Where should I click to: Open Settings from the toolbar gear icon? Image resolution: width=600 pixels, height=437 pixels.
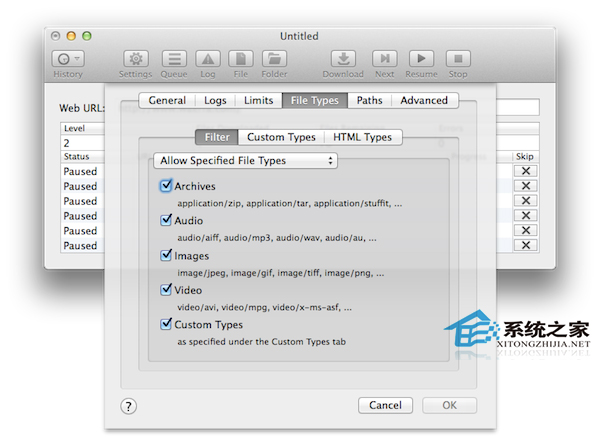click(x=136, y=59)
